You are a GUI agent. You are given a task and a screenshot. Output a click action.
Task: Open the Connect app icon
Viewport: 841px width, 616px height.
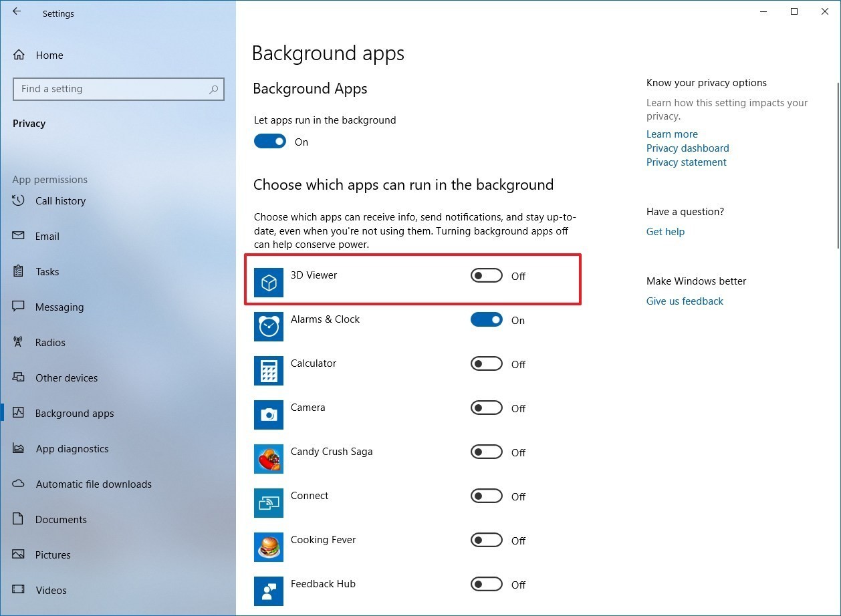[x=268, y=503]
